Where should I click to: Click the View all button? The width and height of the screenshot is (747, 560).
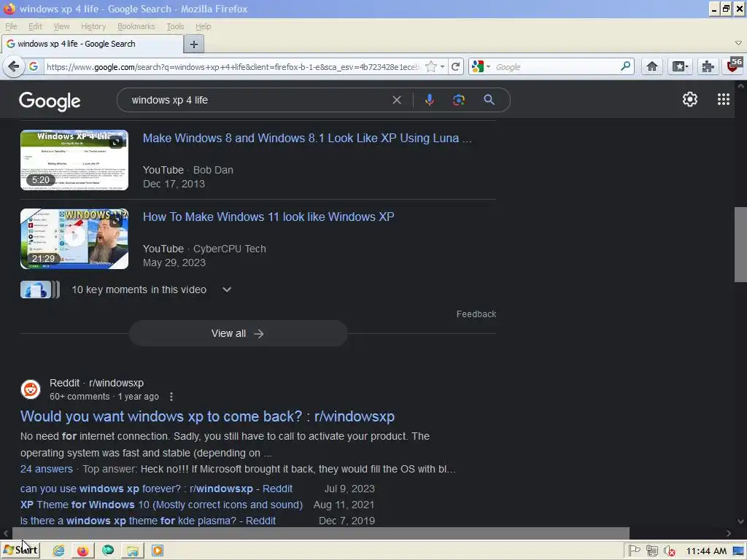[239, 333]
